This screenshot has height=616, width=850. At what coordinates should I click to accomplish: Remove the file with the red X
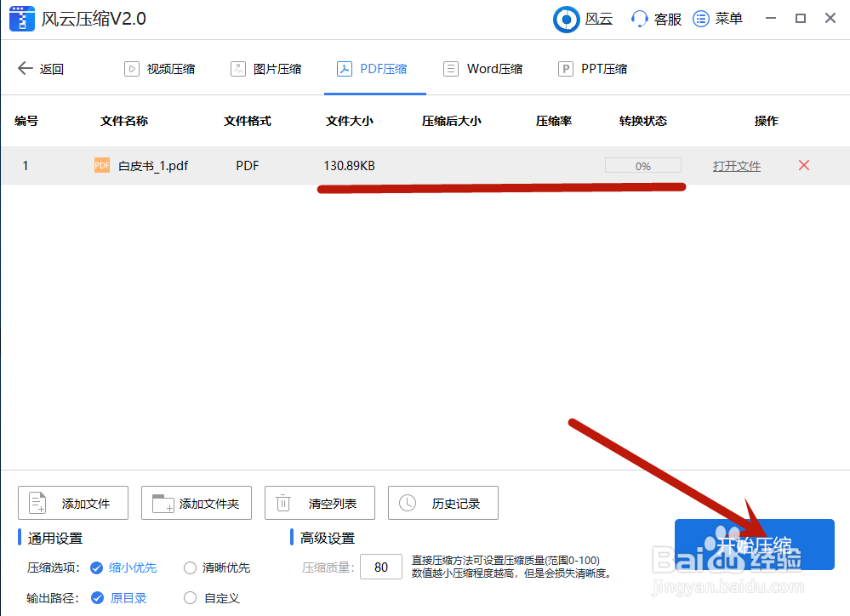pos(803,166)
